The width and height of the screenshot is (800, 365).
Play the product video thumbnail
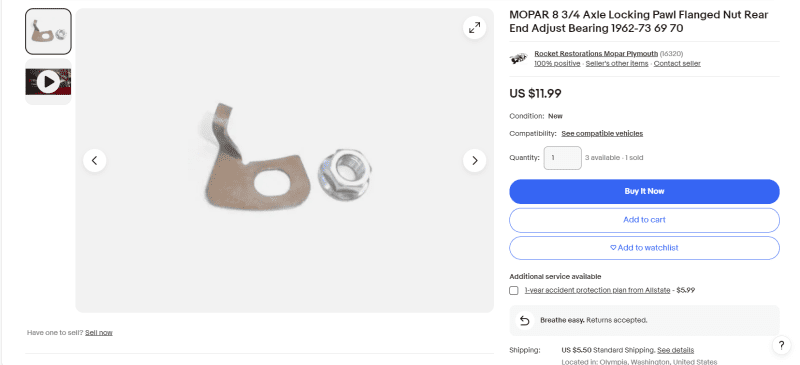point(48,82)
